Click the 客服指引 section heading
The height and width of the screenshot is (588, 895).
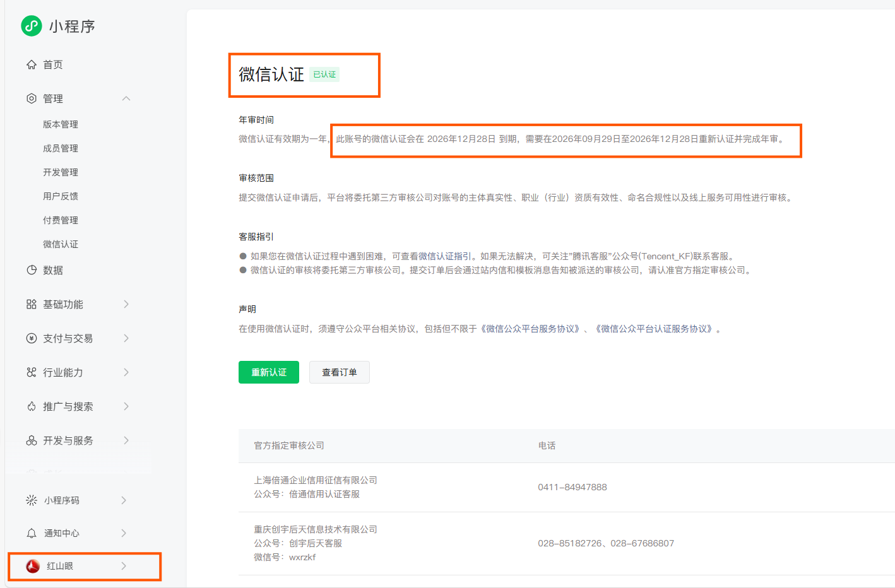[256, 237]
